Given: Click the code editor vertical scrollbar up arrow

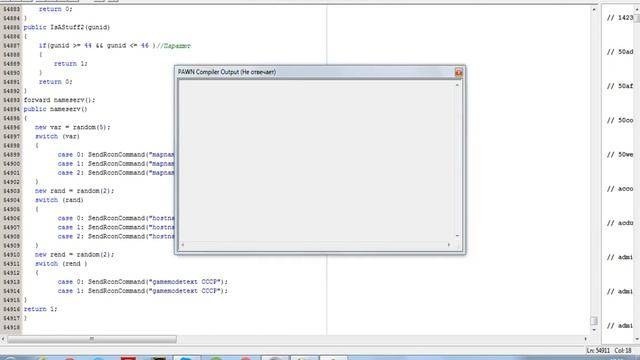Looking at the screenshot, I should 594,9.
